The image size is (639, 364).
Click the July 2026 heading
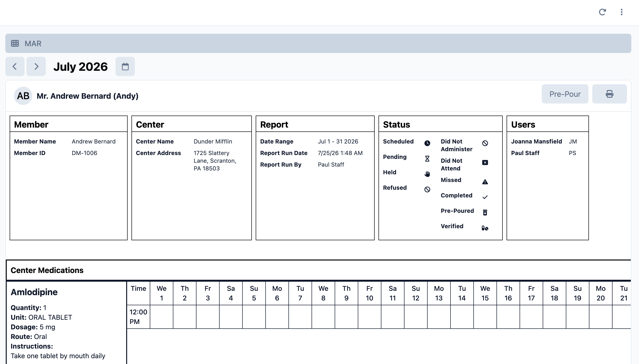point(80,66)
